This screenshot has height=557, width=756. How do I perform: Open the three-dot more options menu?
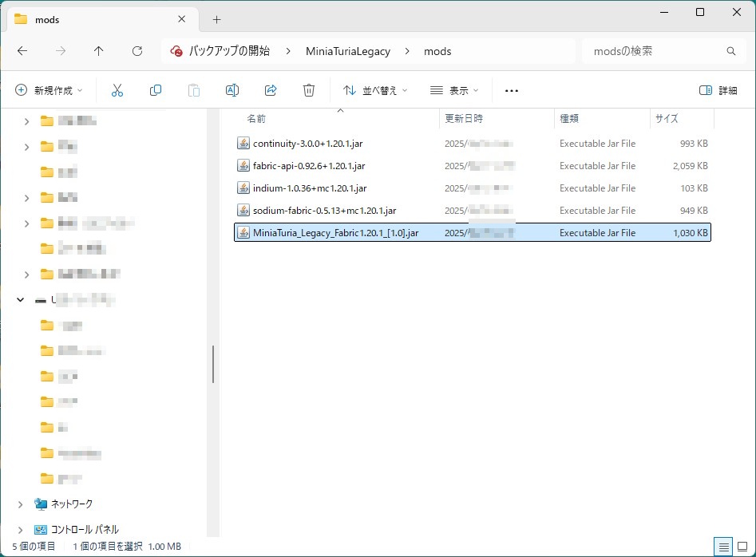coord(512,91)
